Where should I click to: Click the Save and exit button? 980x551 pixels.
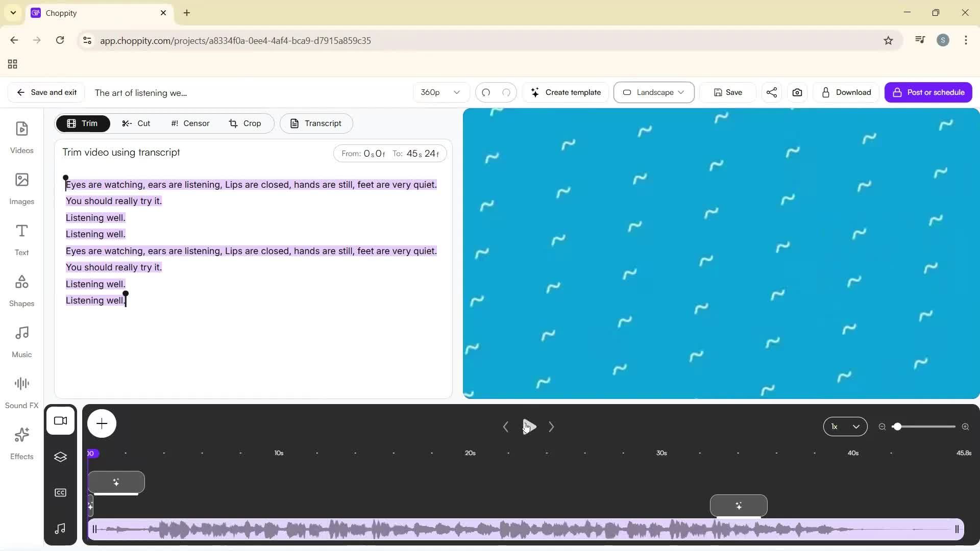pyautogui.click(x=46, y=92)
